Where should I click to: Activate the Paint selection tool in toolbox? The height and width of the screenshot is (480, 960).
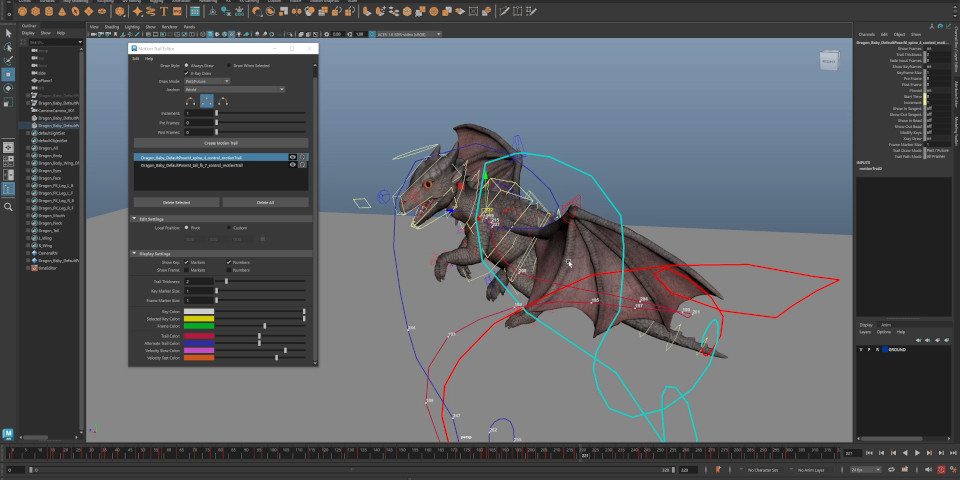coord(8,61)
